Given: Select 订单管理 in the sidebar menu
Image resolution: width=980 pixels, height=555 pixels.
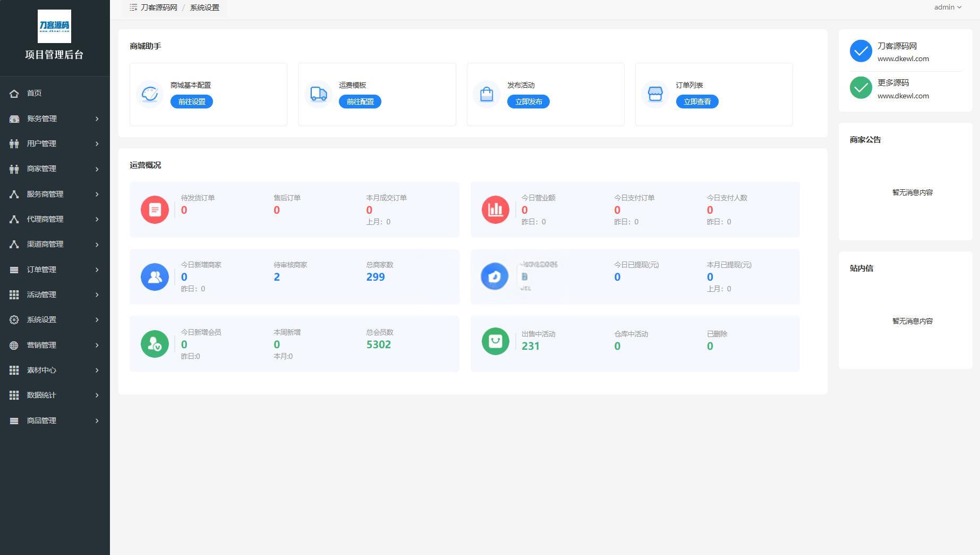Looking at the screenshot, I should coord(55,270).
